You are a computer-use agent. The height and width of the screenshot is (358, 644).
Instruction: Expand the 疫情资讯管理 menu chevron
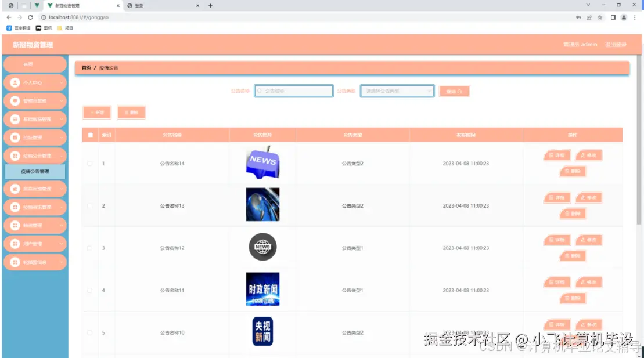coord(61,207)
